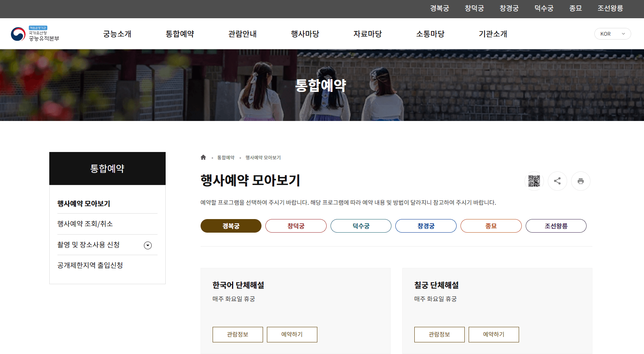The height and width of the screenshot is (354, 644).
Task: Open the 관람안내 menu
Action: click(x=242, y=34)
